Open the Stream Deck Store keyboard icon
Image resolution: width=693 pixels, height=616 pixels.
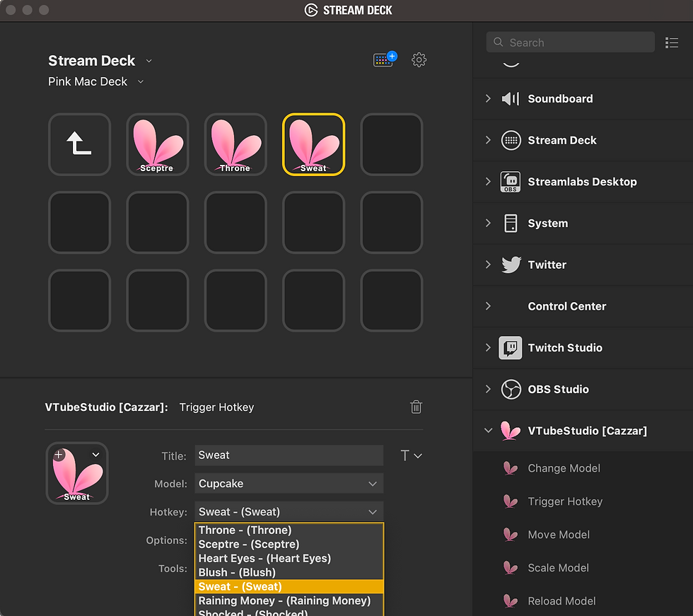pos(385,59)
